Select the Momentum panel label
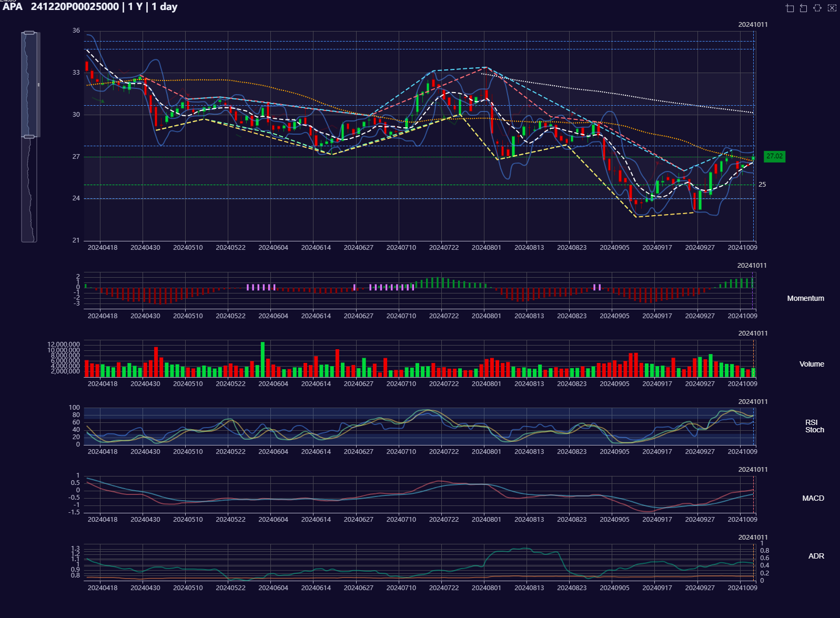Screen dimensions: 840x618 [x=805, y=298]
